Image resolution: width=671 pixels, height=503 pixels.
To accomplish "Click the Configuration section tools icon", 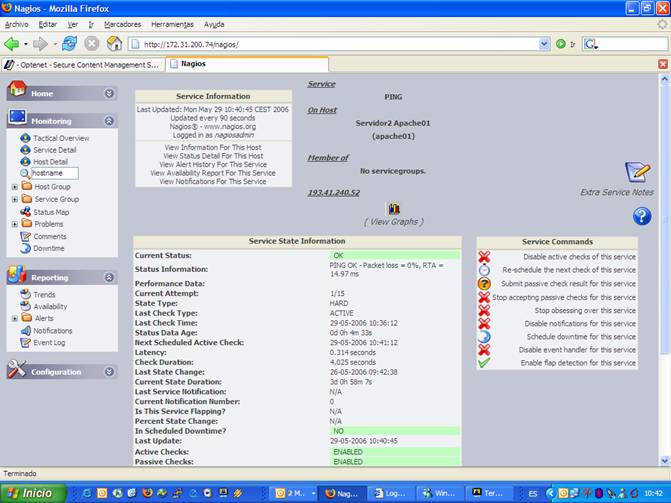I will [x=17, y=369].
